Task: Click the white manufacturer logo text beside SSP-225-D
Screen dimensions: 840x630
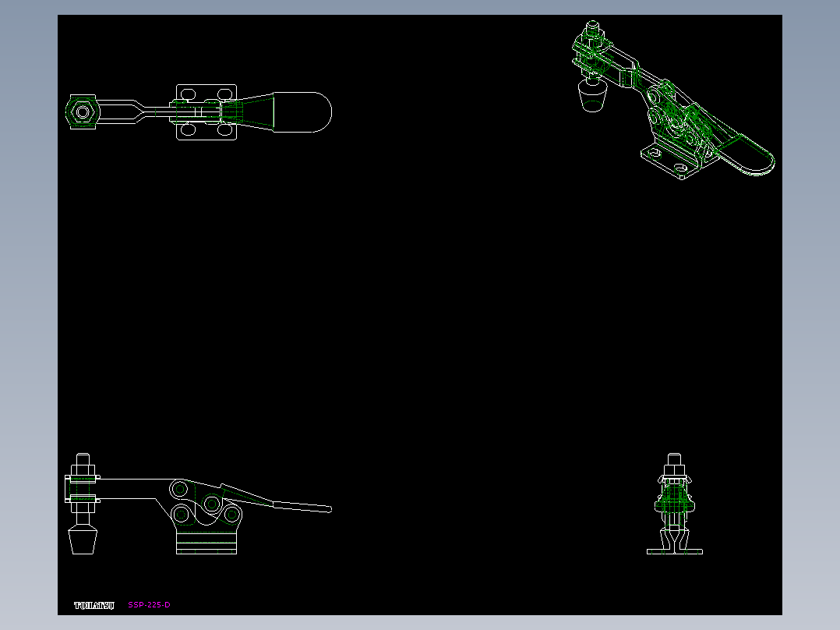Action: point(94,605)
